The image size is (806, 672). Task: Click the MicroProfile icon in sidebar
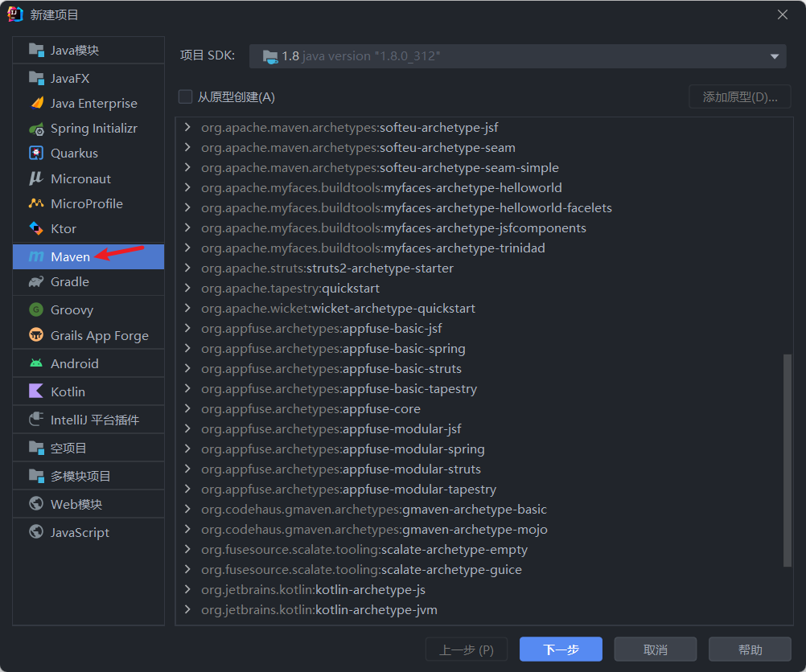[36, 203]
